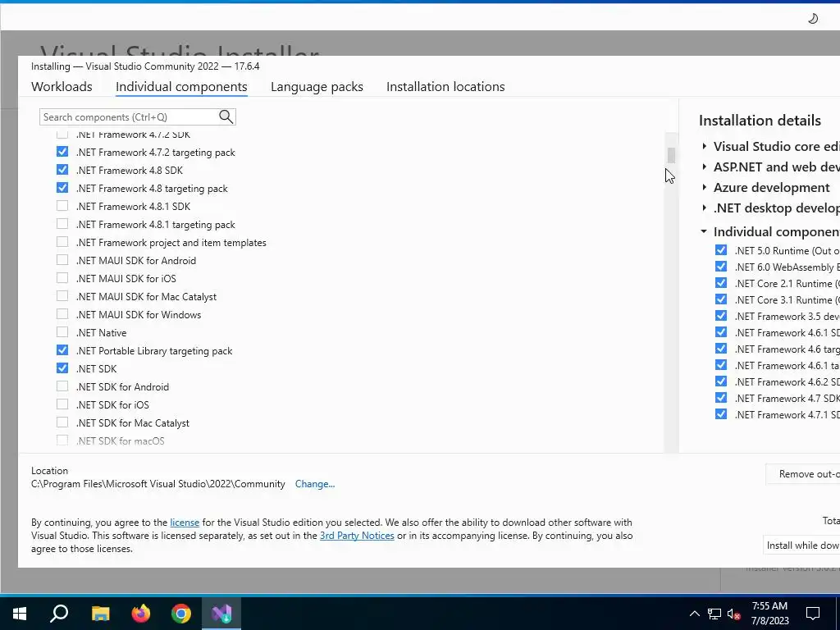Open the license link

point(185,523)
